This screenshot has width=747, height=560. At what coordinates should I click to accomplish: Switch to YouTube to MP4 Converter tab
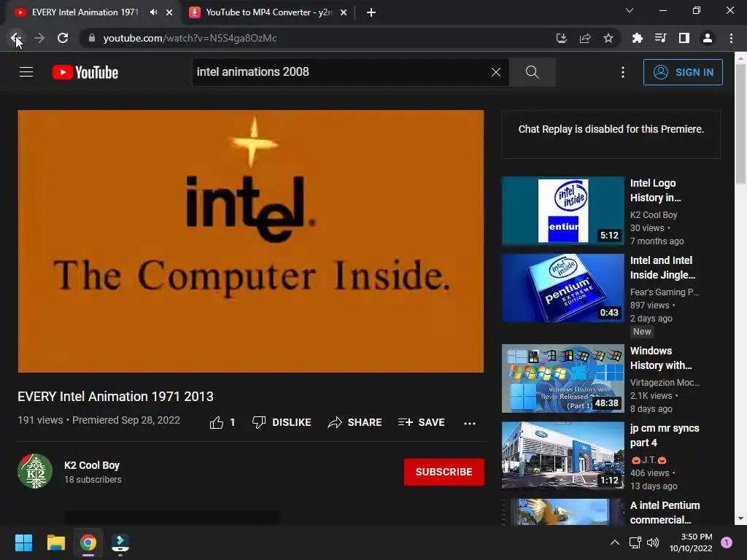(x=269, y=12)
